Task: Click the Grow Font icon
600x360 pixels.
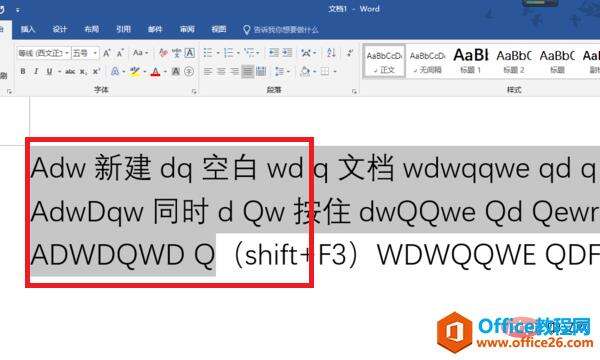Action: pos(107,53)
